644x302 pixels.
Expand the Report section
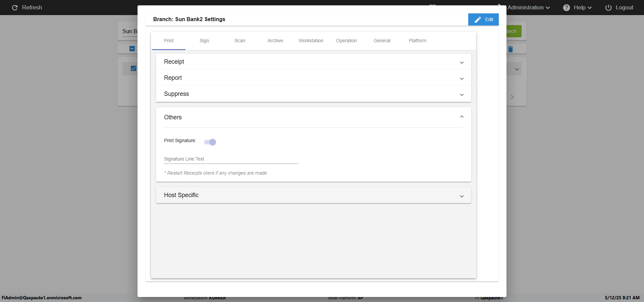coord(462,78)
